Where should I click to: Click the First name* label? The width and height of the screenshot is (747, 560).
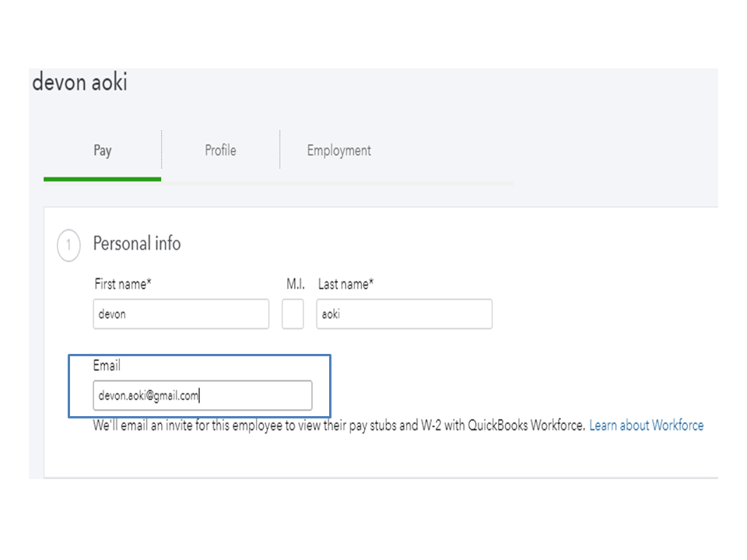click(x=123, y=284)
